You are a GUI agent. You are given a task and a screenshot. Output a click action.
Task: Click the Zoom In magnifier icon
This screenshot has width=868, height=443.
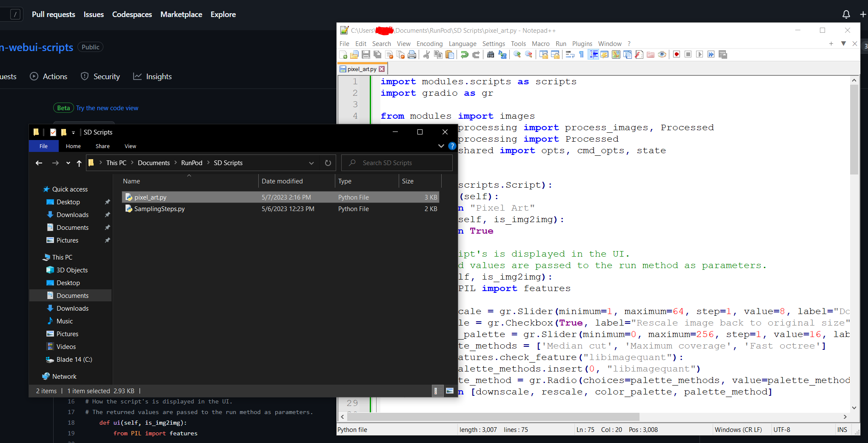517,54
